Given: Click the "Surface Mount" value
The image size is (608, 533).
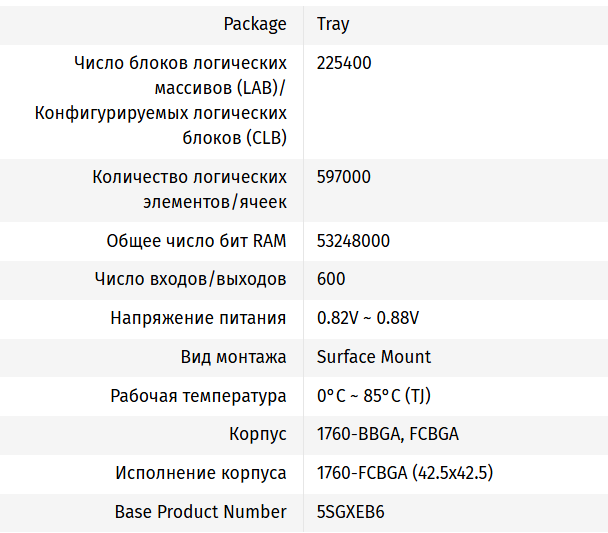Looking at the screenshot, I should pos(374,357).
